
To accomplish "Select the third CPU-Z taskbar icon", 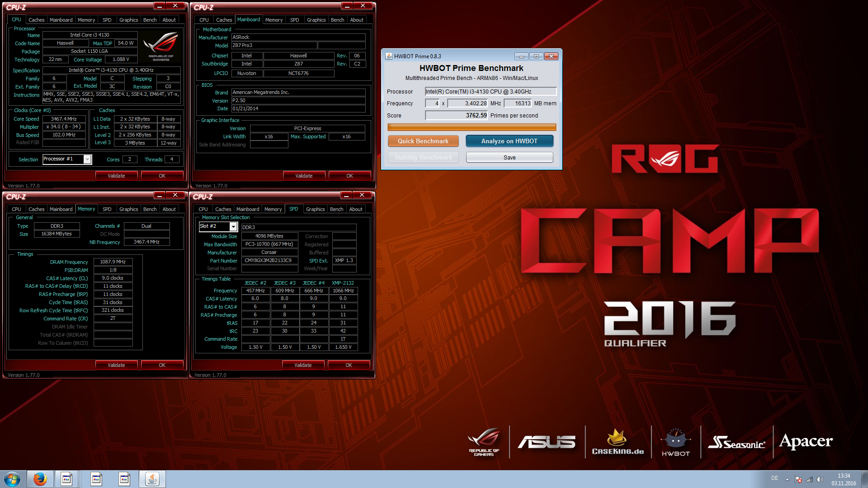I will coord(124,479).
